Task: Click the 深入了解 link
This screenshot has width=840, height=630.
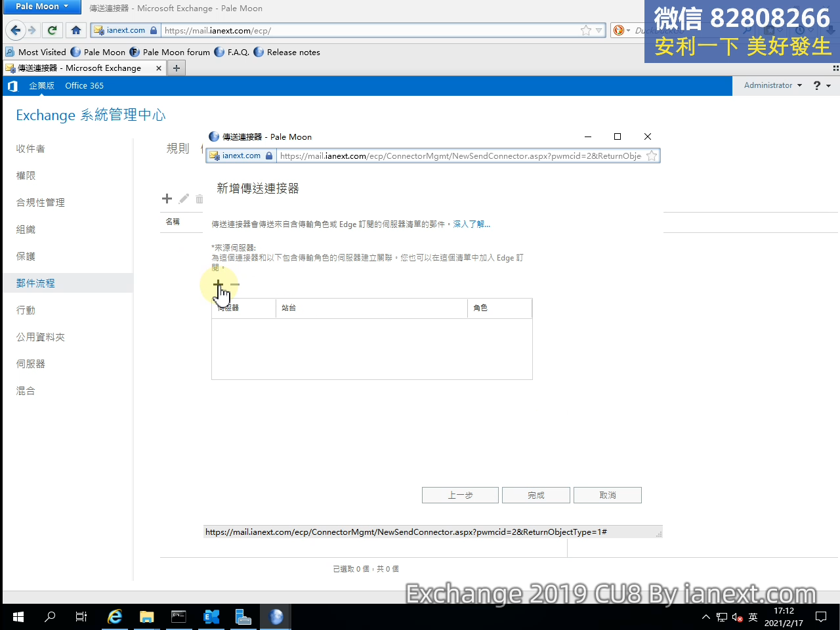Action: click(x=471, y=224)
